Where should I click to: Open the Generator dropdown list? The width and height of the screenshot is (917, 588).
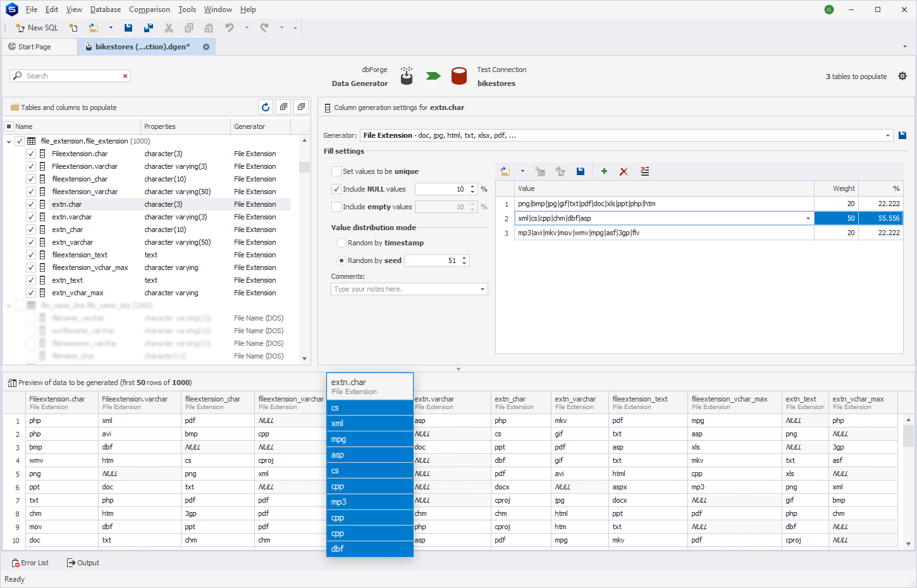coord(888,135)
